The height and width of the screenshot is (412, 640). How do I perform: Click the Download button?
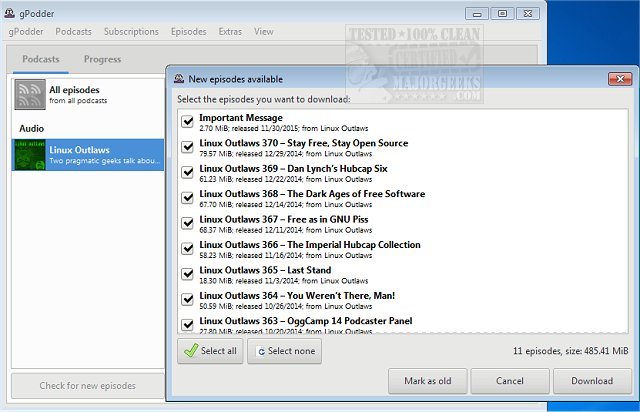point(592,381)
